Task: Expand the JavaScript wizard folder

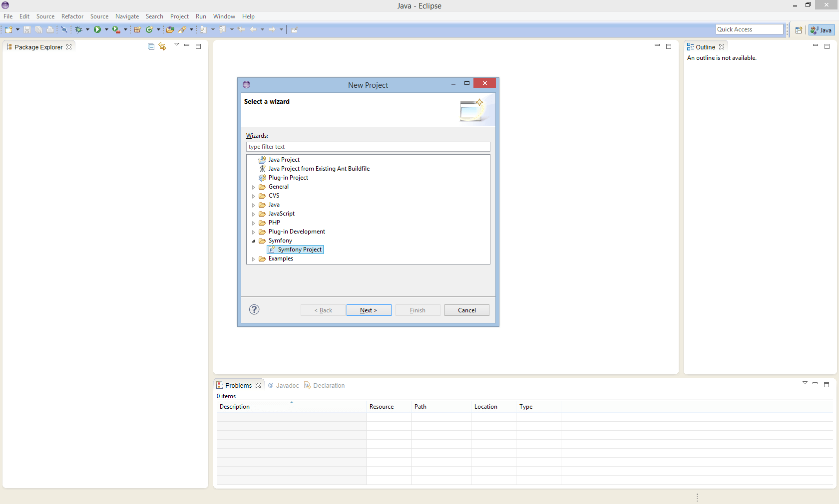Action: point(253,214)
